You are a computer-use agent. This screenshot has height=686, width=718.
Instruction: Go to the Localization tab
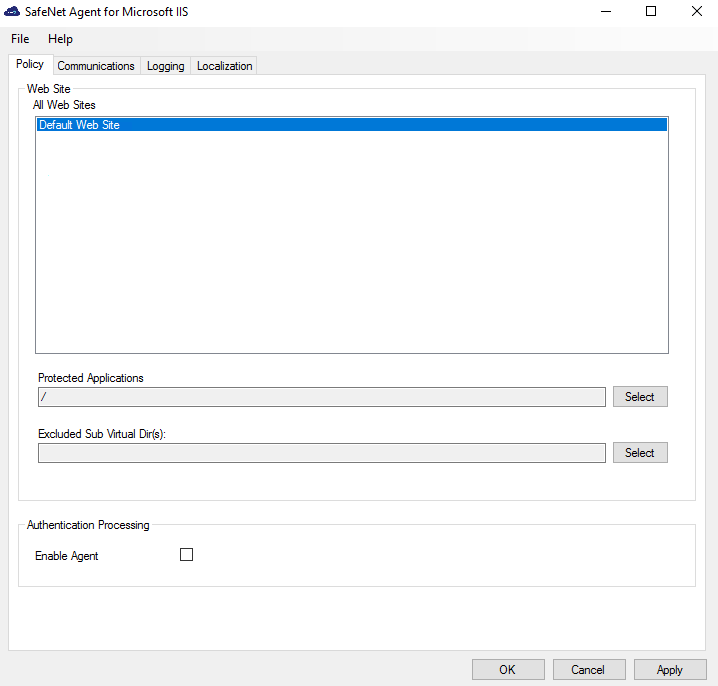(224, 66)
